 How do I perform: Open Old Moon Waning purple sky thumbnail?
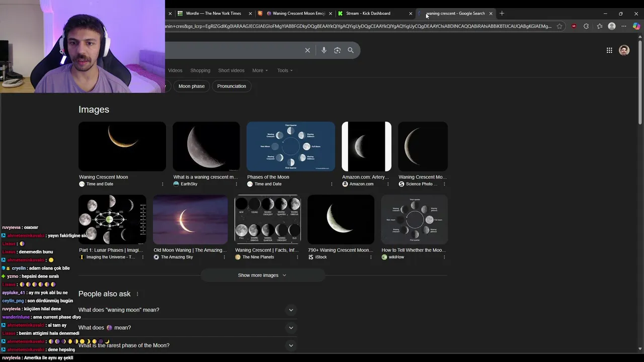click(x=190, y=220)
